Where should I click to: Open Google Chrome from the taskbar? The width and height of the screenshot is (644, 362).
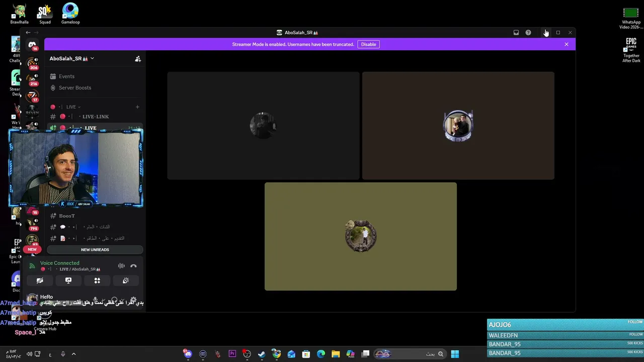point(276,354)
